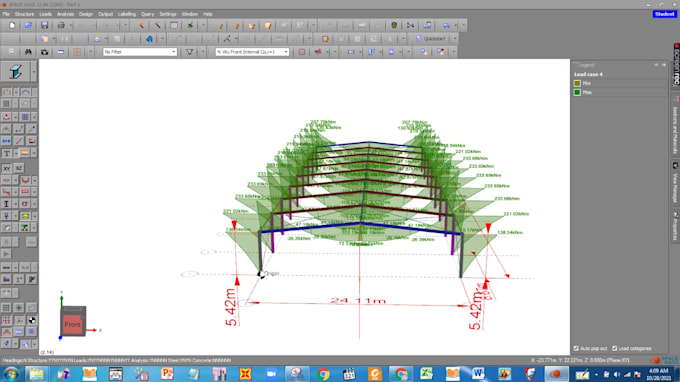Viewport: 680px width, 382px height.
Task: Click the black-and-white centroid icon in the left sidebar
Action: 32,320
